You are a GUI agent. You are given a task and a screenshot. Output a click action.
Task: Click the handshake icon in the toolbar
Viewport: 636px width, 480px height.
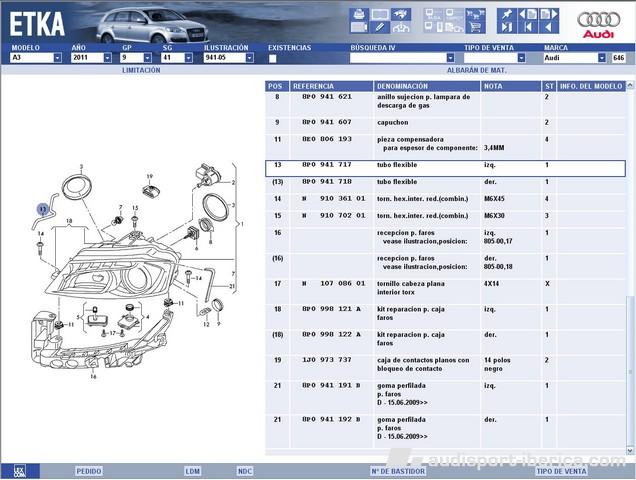401,15
